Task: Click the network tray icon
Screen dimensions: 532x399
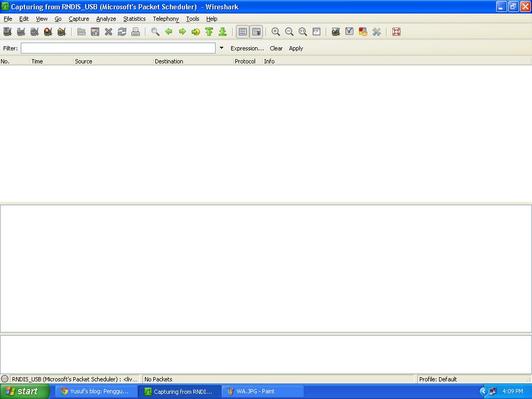Action: [x=493, y=392]
